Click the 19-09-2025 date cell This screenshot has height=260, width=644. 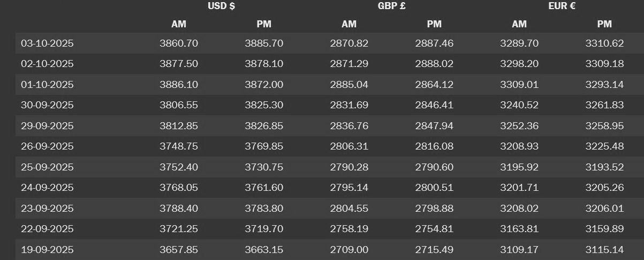(x=47, y=250)
